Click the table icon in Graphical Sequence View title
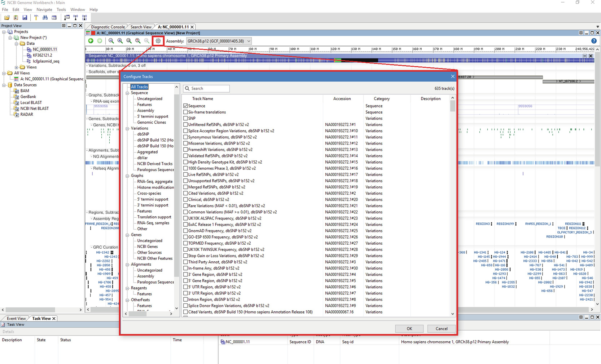Screen dimensions: 601x364 [x=88, y=33]
